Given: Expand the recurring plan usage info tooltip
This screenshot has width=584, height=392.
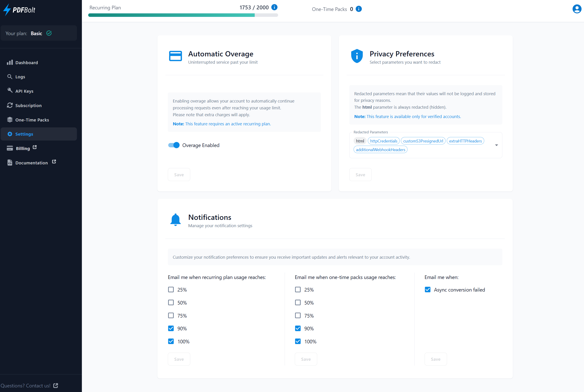Looking at the screenshot, I should click(275, 8).
